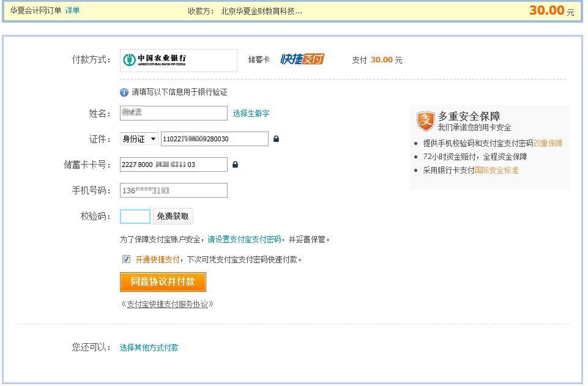Open the 双重保障 link
The image size is (588, 386).
pos(548,144)
